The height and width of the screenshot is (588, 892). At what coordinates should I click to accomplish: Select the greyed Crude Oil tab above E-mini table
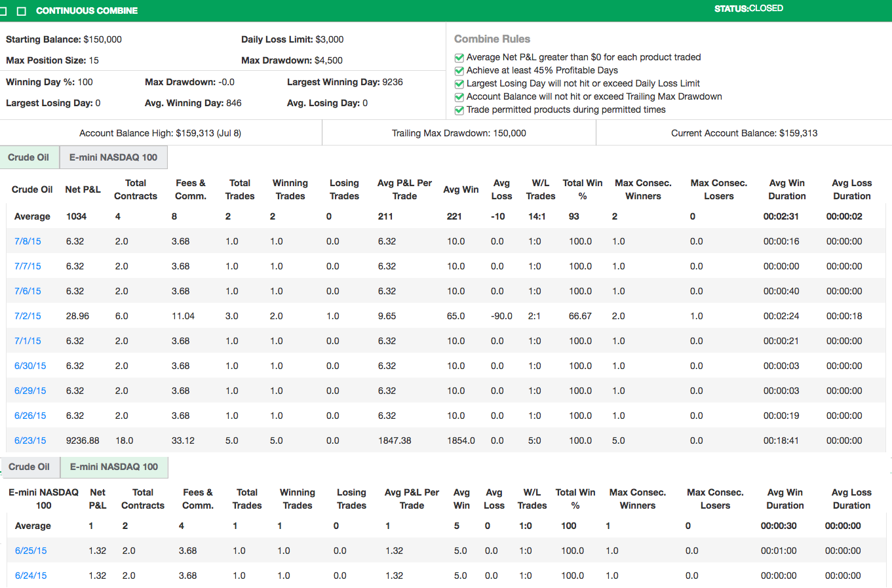tap(29, 467)
